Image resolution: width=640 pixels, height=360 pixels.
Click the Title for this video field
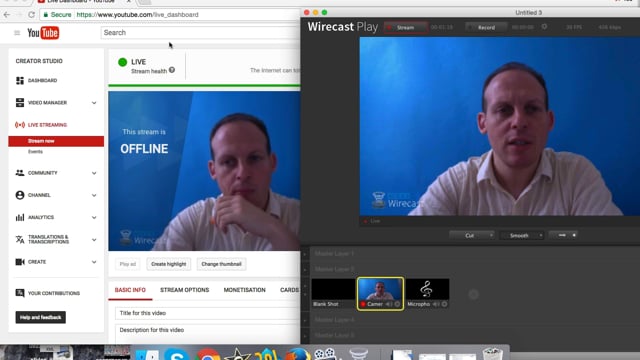point(207,313)
